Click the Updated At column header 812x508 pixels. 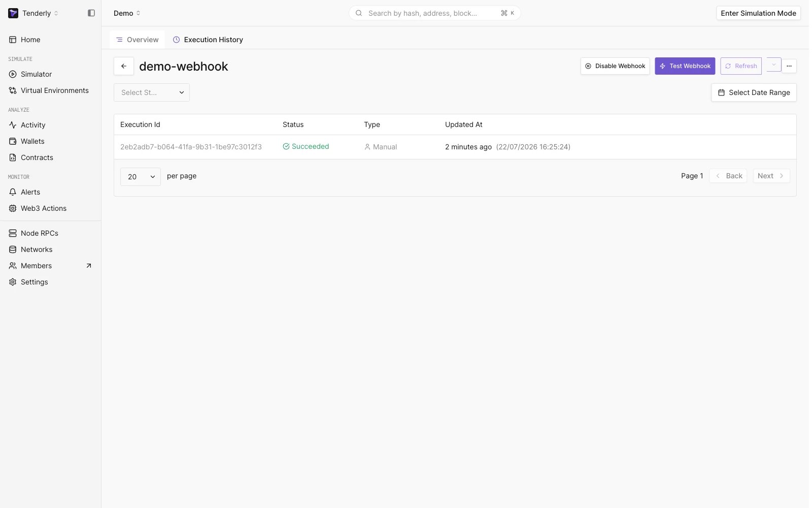pos(464,124)
